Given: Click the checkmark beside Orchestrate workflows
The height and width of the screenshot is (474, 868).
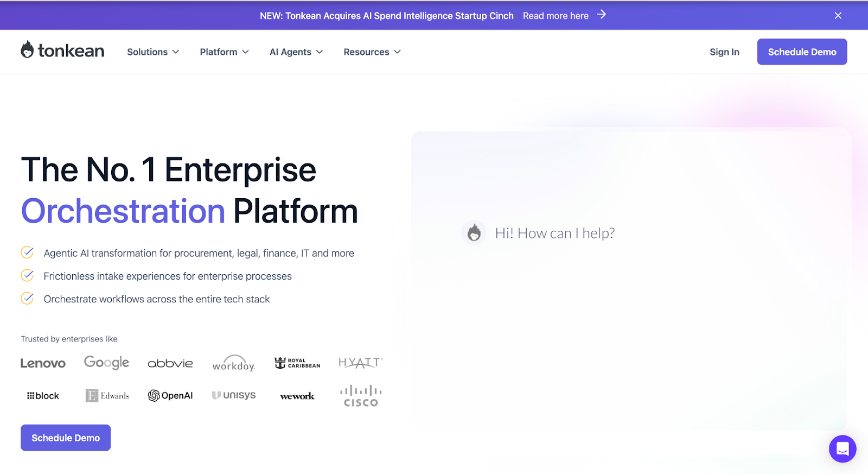Looking at the screenshot, I should 27,298.
